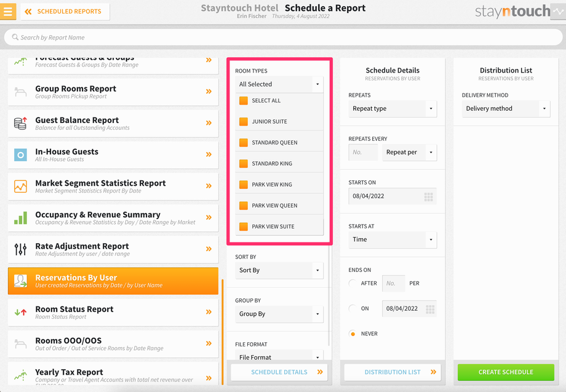Open the Rate Adjustment Report double-chevron

coord(209,249)
